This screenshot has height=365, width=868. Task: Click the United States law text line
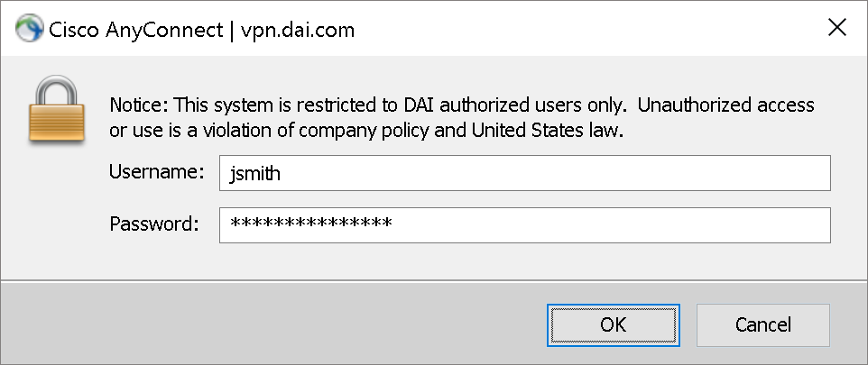point(366,132)
